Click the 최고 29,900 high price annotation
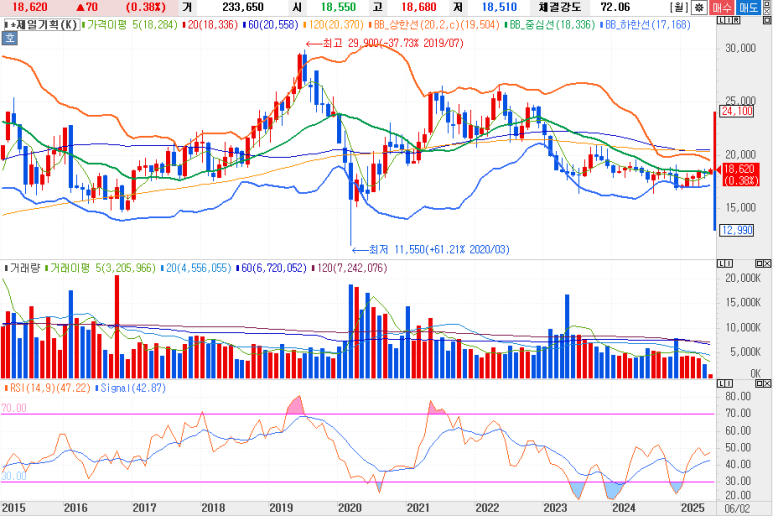This screenshot has width=773, height=516. (x=385, y=43)
